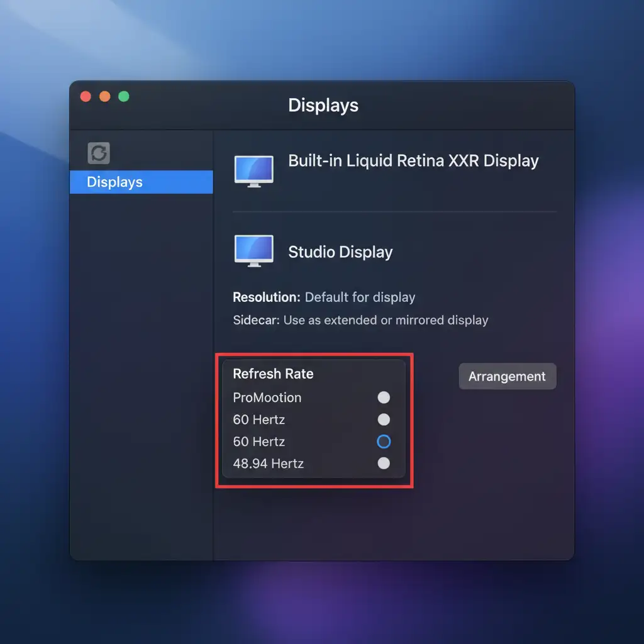
Task: Enable the 48.94 Hertz radio button
Action: 383,464
